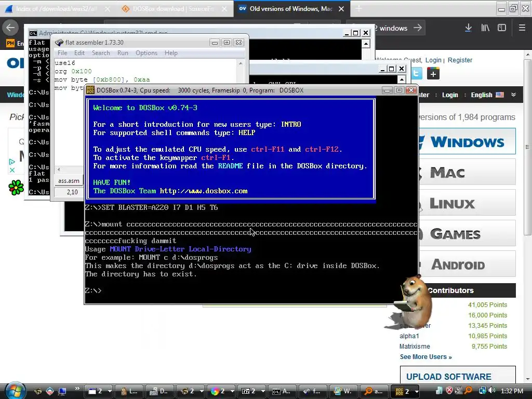The width and height of the screenshot is (532, 399).
Task: Open the grouped window taskbar button dropdown
Action: pos(109,391)
